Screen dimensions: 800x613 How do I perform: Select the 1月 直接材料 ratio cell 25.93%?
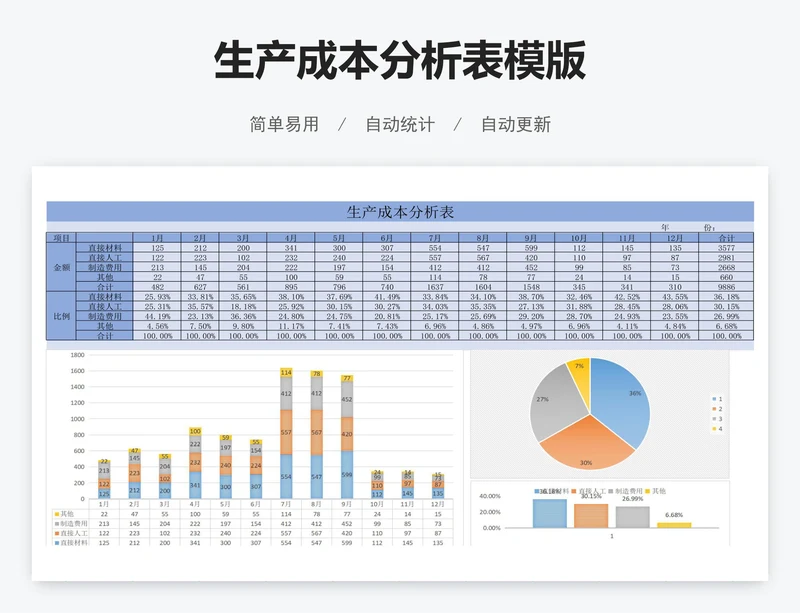pyautogui.click(x=157, y=297)
